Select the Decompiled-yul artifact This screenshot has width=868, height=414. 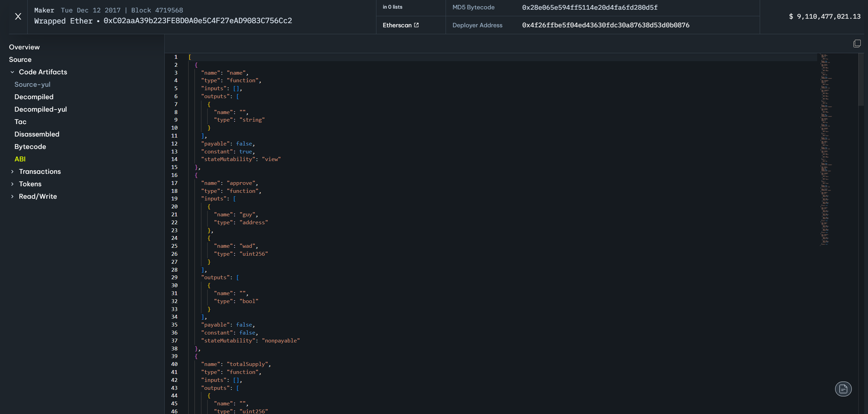point(40,109)
